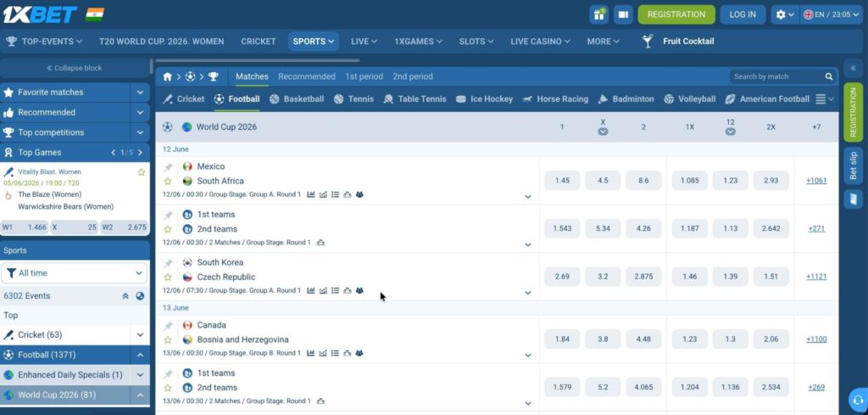Star the Vitality Blast Women game
This screenshot has width=868, height=415.
point(142,172)
